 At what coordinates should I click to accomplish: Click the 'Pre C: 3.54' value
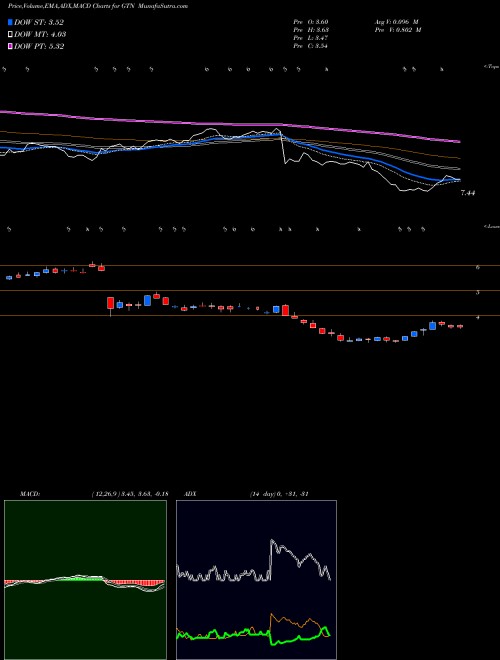click(311, 46)
